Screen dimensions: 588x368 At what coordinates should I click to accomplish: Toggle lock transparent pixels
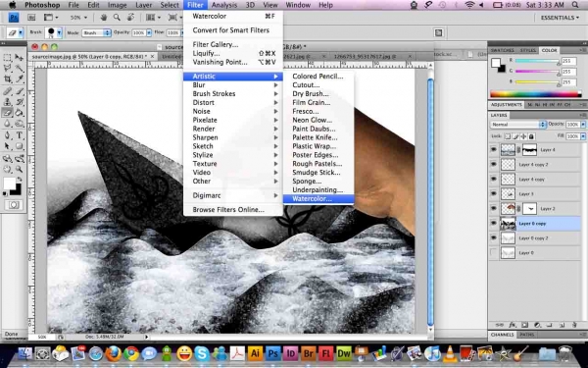click(x=508, y=136)
